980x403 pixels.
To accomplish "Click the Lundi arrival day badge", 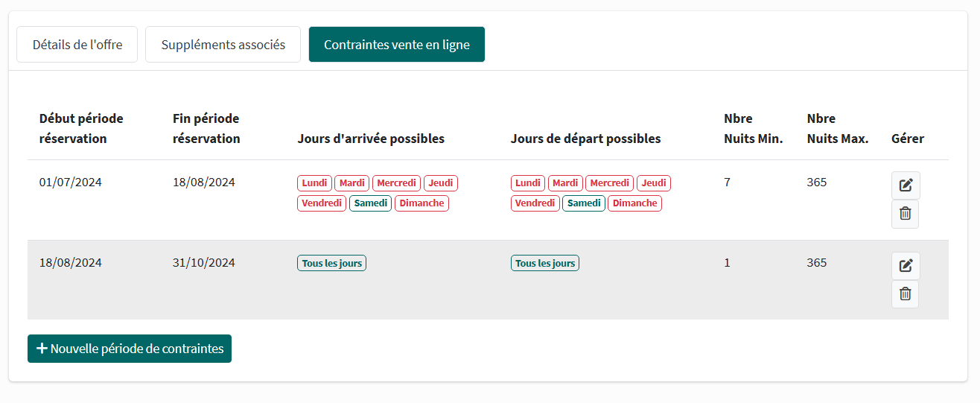I will tap(314, 183).
